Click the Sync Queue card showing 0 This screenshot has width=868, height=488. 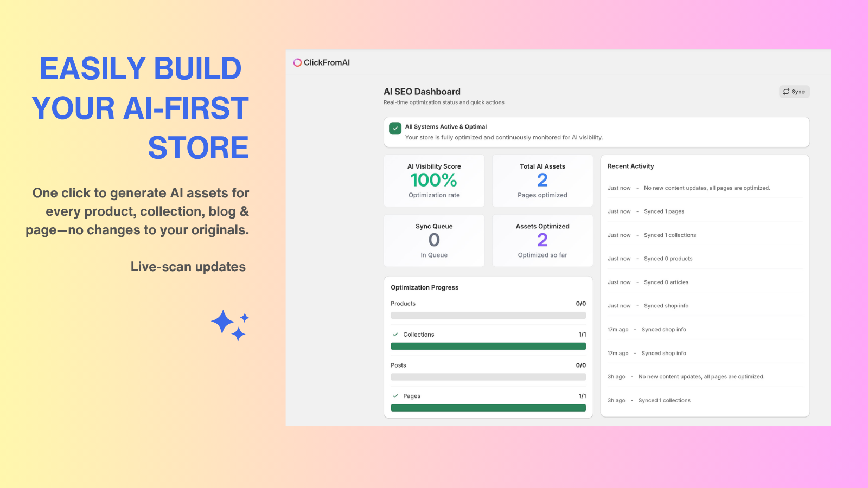[433, 240]
